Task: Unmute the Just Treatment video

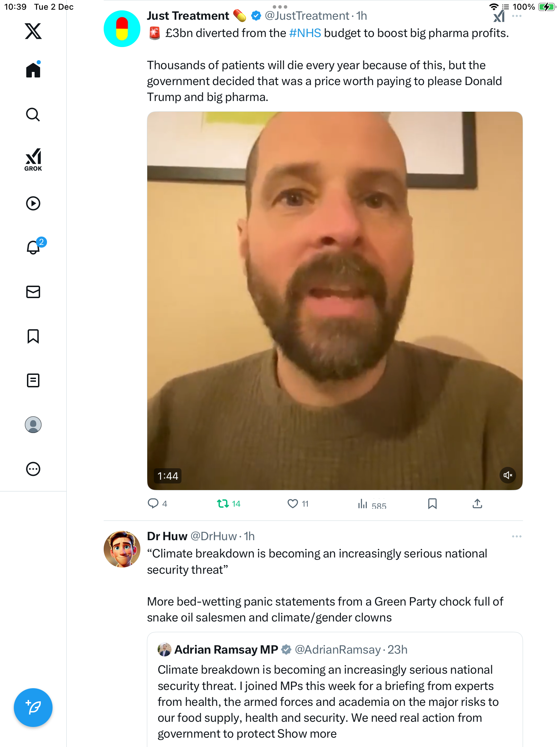Action: click(x=507, y=475)
